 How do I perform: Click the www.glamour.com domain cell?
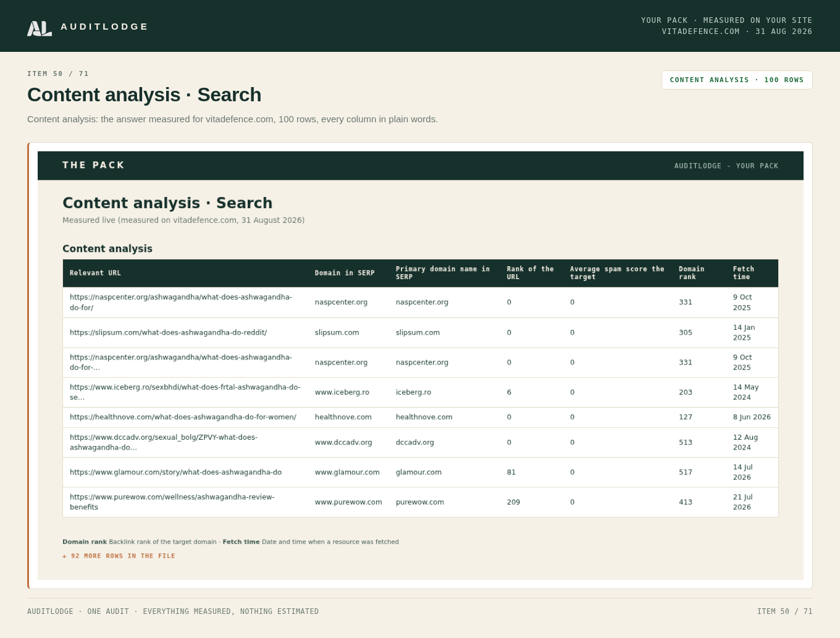347,472
